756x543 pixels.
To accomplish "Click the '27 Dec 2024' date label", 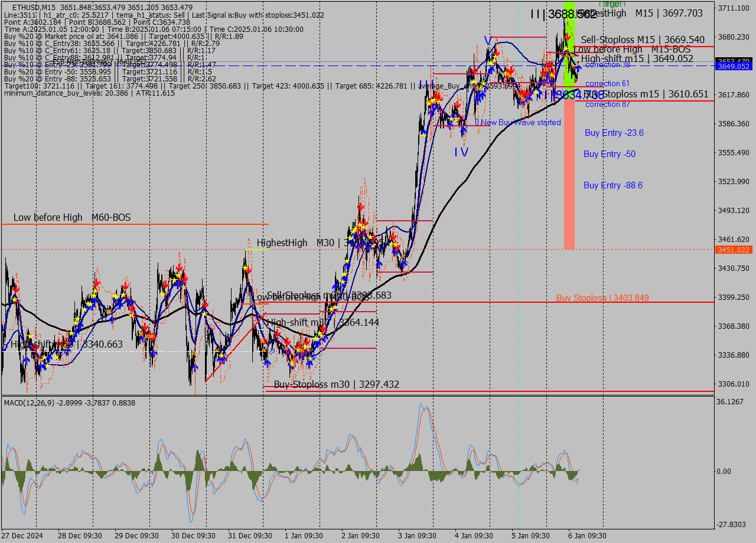I will click(x=22, y=535).
